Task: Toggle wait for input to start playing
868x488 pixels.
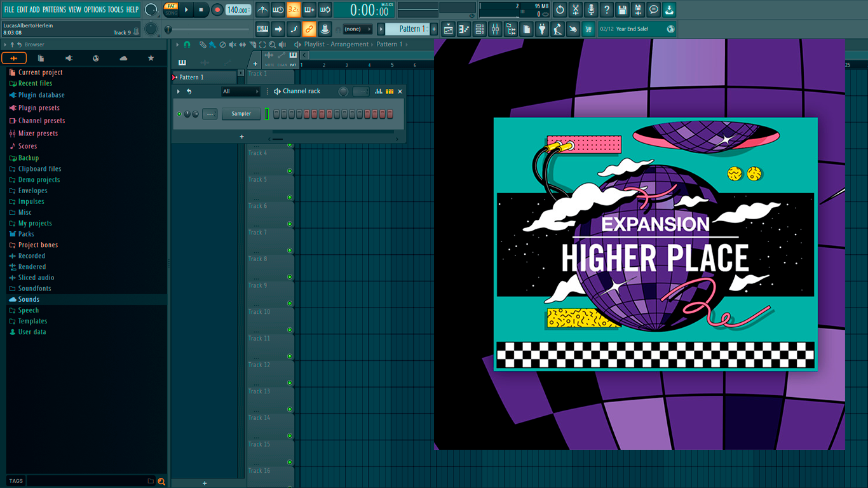Action: click(278, 10)
